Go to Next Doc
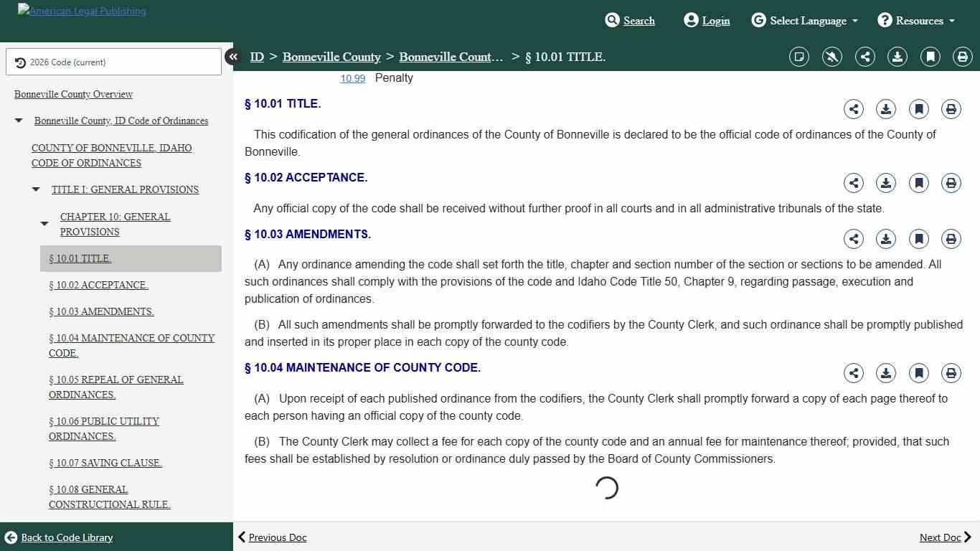 (x=945, y=537)
